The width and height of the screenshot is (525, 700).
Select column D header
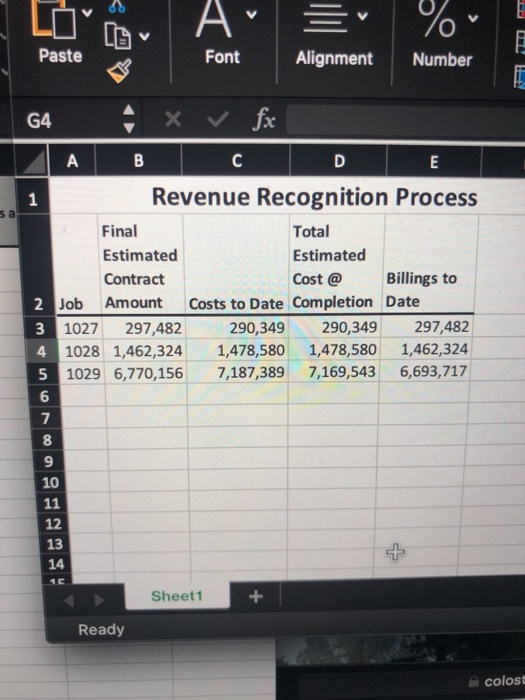coord(338,162)
